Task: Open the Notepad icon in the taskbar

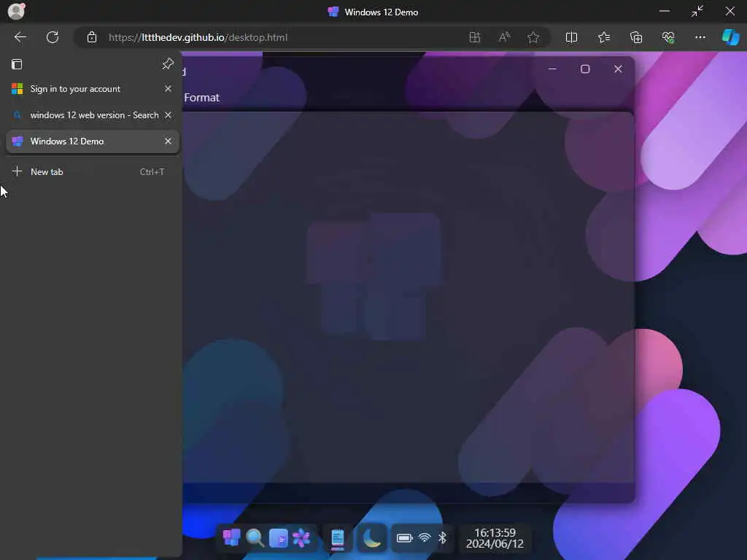Action: point(338,539)
